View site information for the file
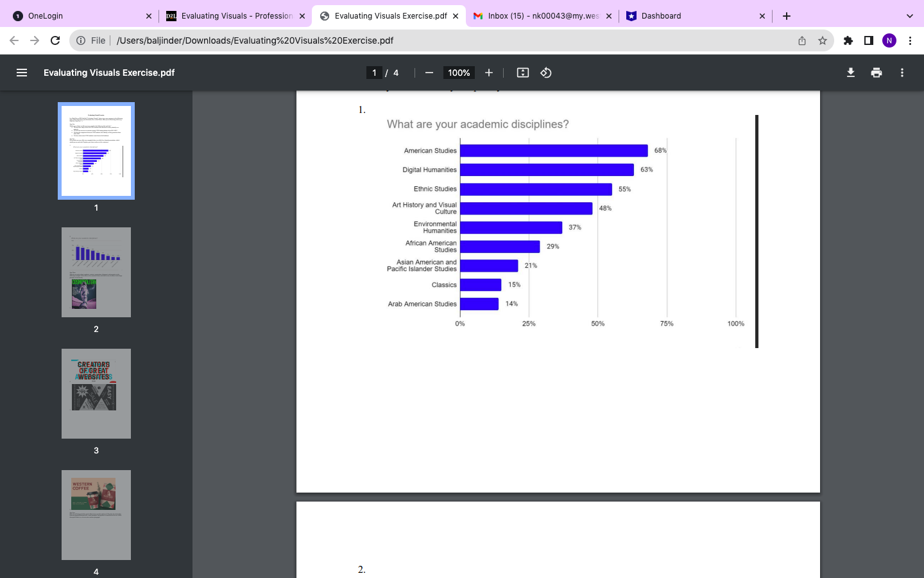The width and height of the screenshot is (924, 578). pos(81,40)
